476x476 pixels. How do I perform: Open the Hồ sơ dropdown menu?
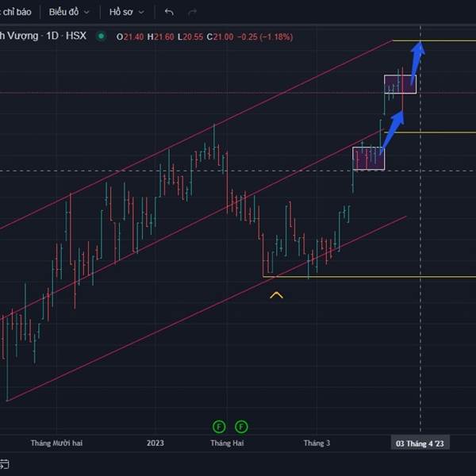coord(126,12)
